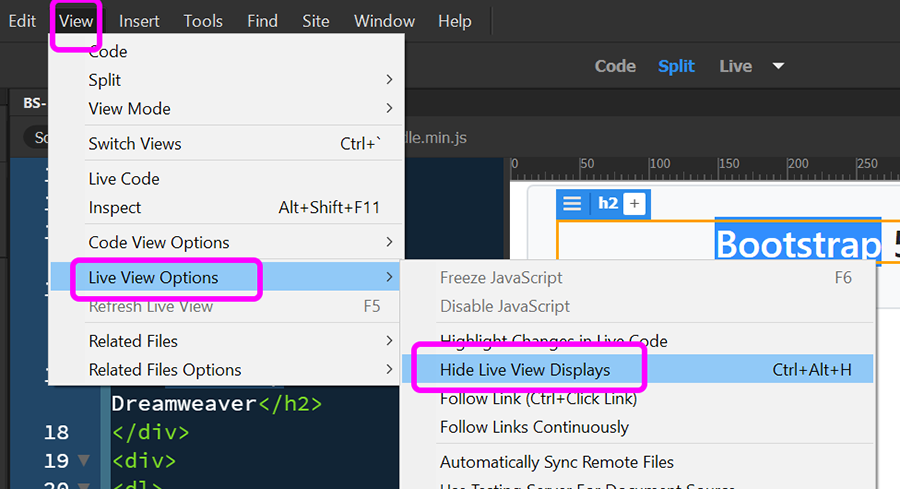900x489 pixels.
Task: Click the plus icon beside the h2 tag
Action: click(634, 204)
